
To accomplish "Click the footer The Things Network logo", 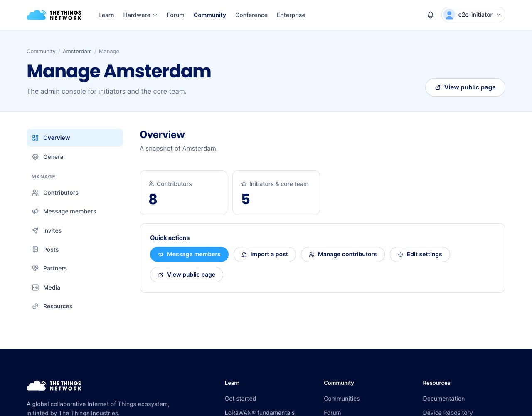I will click(54, 386).
